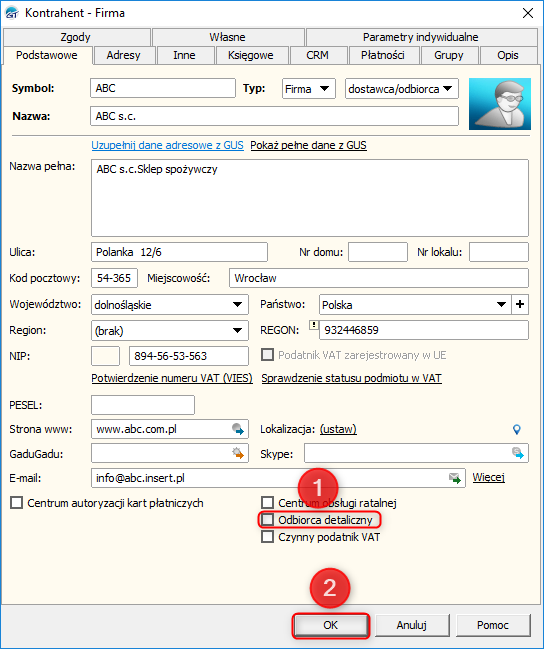This screenshot has height=649, width=544.
Task: Open the Płatności tab
Action: point(383,55)
